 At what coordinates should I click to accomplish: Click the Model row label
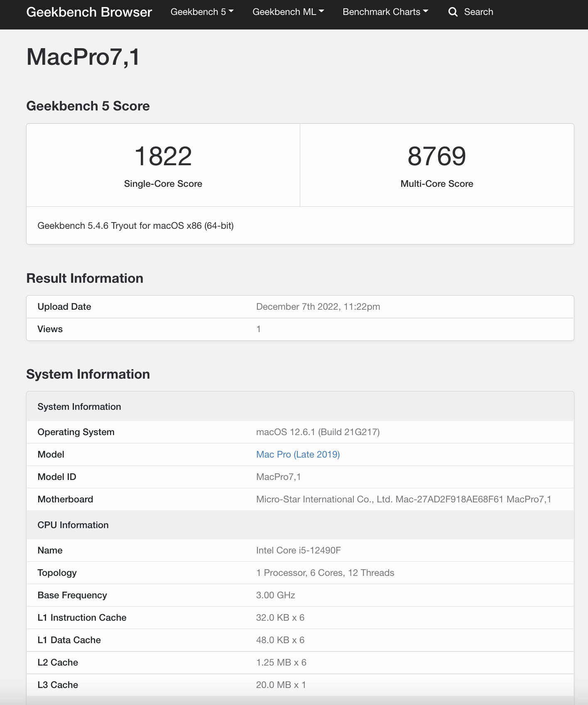tap(51, 454)
